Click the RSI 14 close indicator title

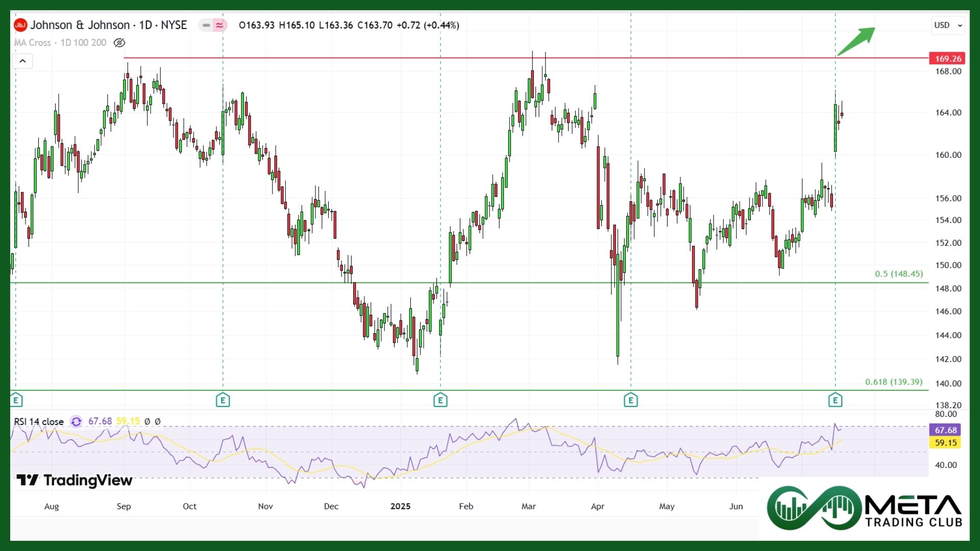[39, 421]
